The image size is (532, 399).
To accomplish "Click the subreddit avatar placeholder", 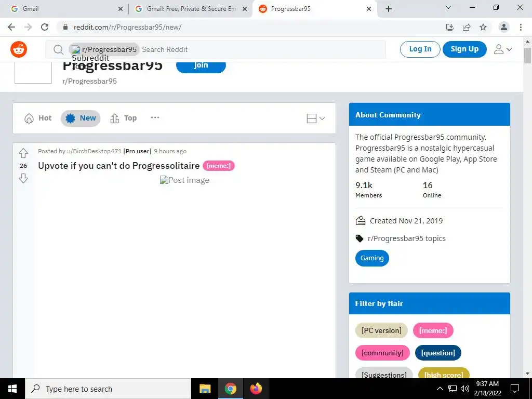I will [x=33, y=73].
